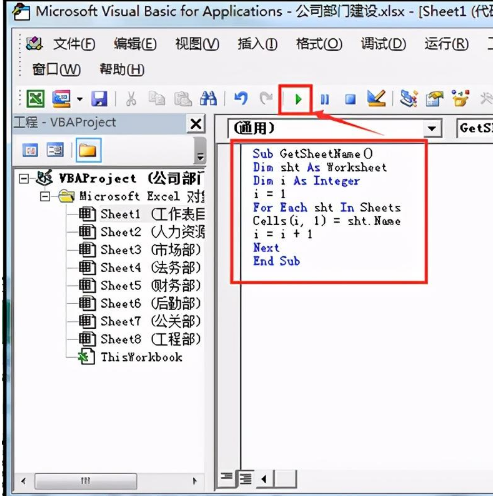Select Sheet3 (市场部) in project tree
Image resolution: width=493 pixels, height=496 pixels.
tap(140, 250)
